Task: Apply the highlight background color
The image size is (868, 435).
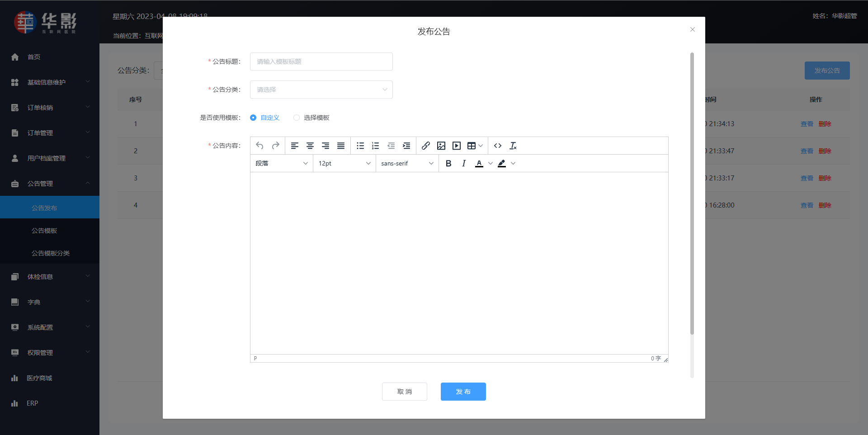Action: tap(502, 163)
